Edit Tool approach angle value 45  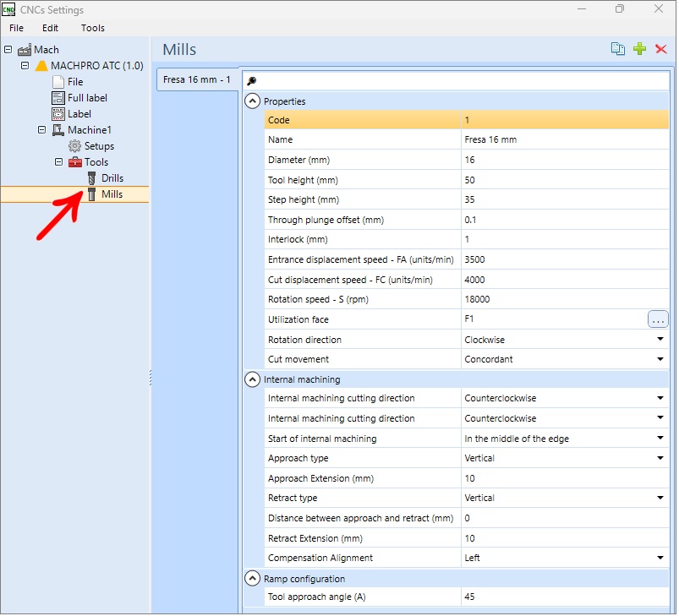[565, 597]
